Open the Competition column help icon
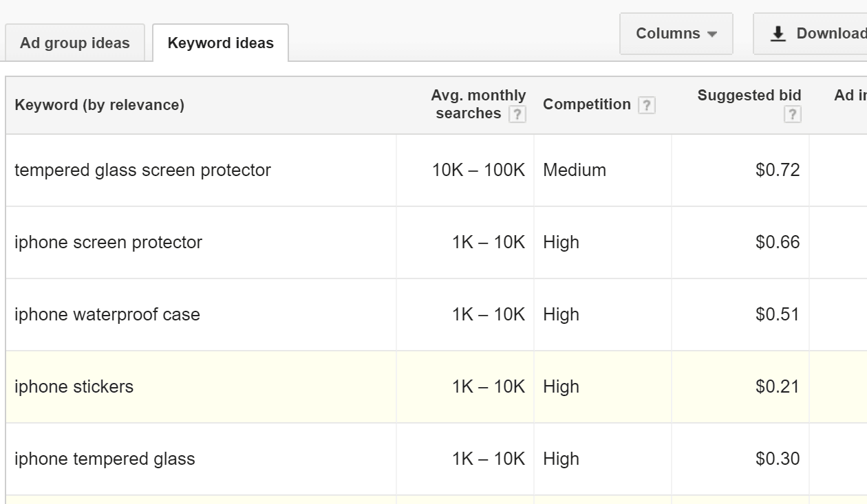Viewport: 867px width, 504px height. 646,105
